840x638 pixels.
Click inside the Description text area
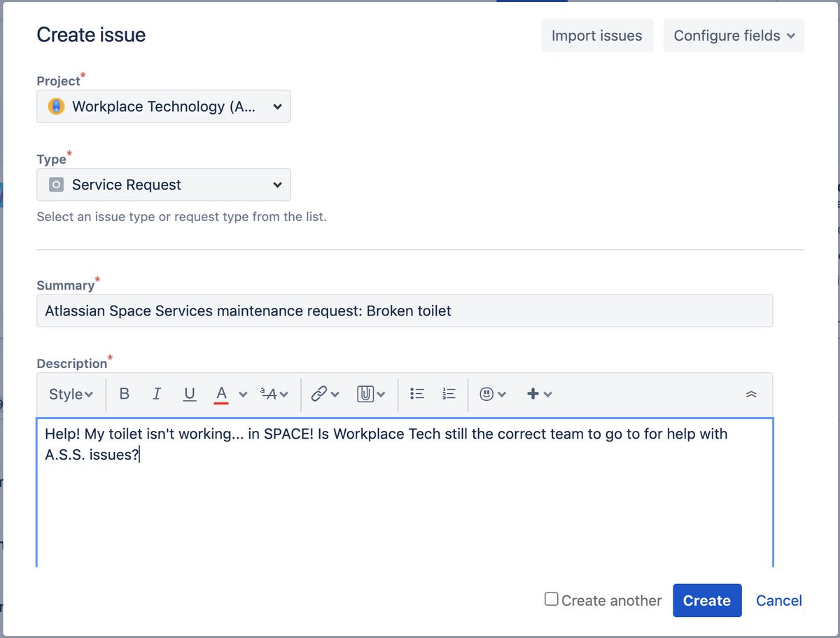[405, 492]
